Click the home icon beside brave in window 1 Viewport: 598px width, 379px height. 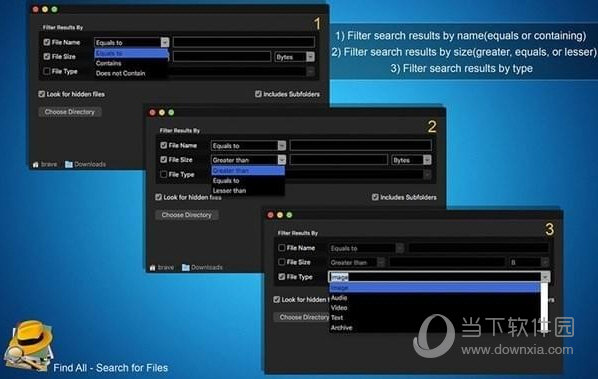coord(36,164)
